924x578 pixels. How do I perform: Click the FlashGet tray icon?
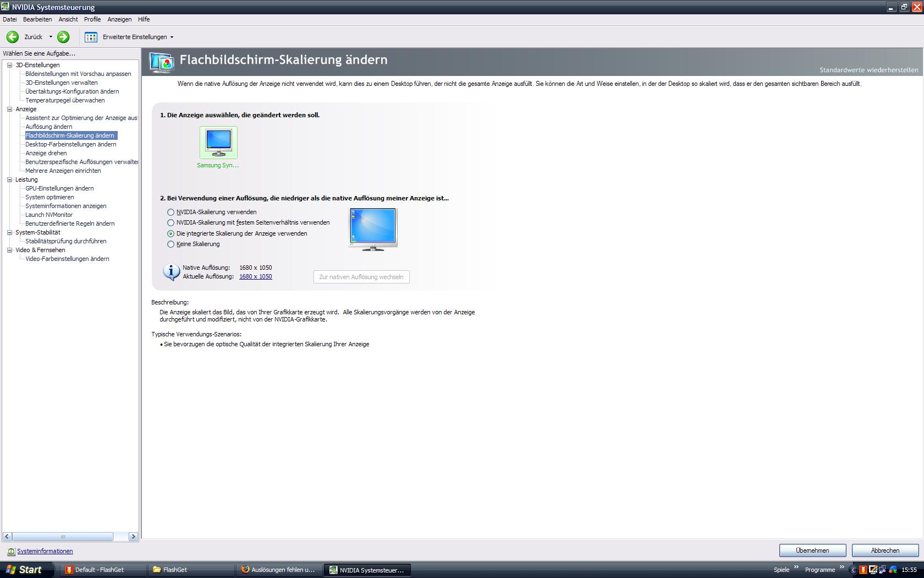pyautogui.click(x=864, y=570)
